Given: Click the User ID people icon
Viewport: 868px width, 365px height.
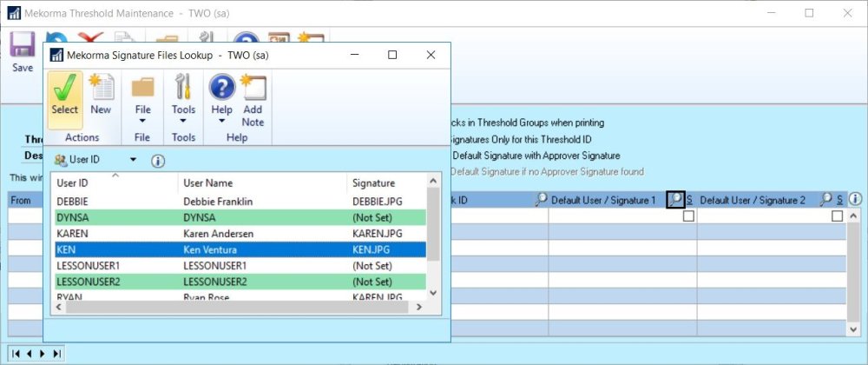Looking at the screenshot, I should click(61, 160).
